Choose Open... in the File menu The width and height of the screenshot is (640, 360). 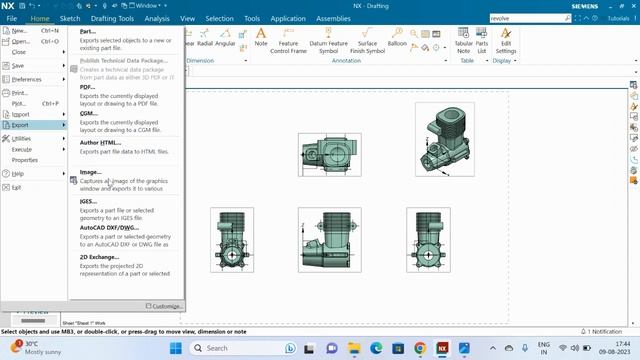tap(34, 41)
